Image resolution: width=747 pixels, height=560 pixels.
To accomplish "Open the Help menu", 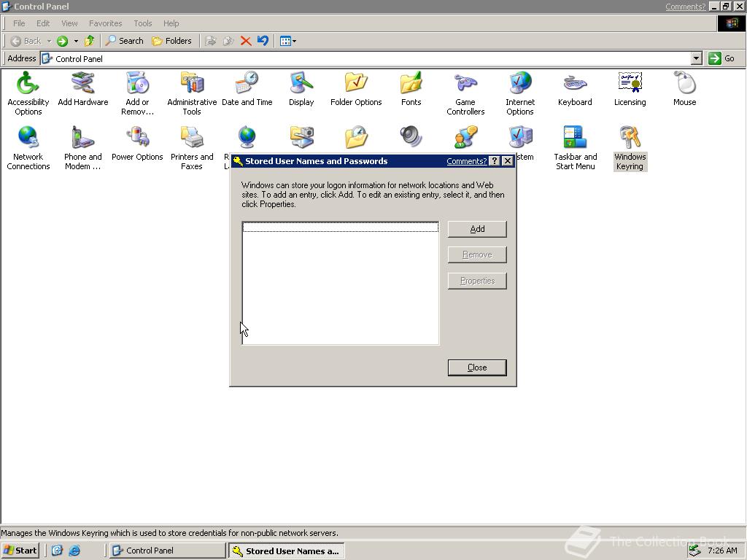I will pyautogui.click(x=171, y=23).
